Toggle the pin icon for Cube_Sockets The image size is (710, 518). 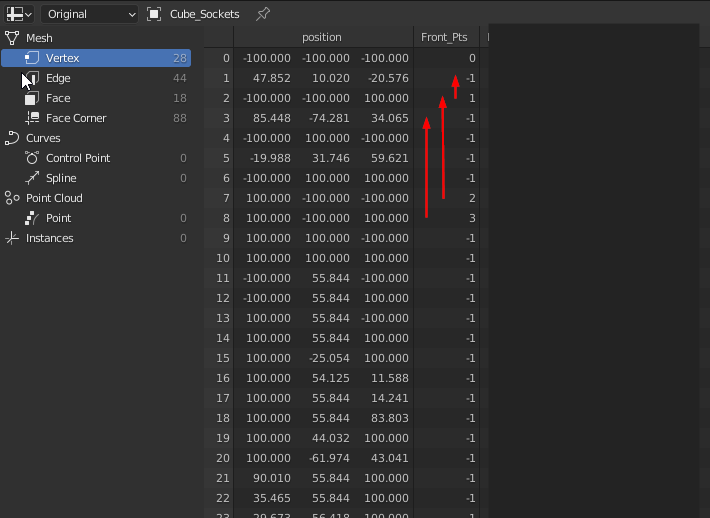263,14
